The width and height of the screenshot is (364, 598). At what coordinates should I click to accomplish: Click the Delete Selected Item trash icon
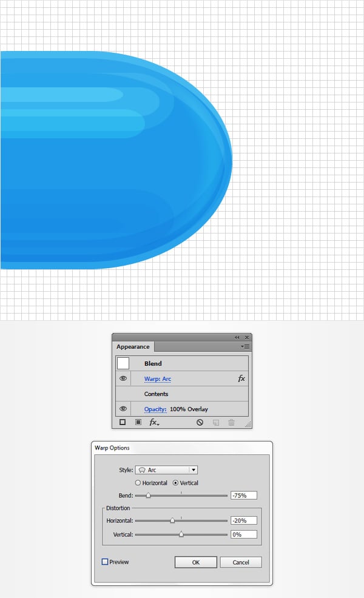(x=231, y=422)
